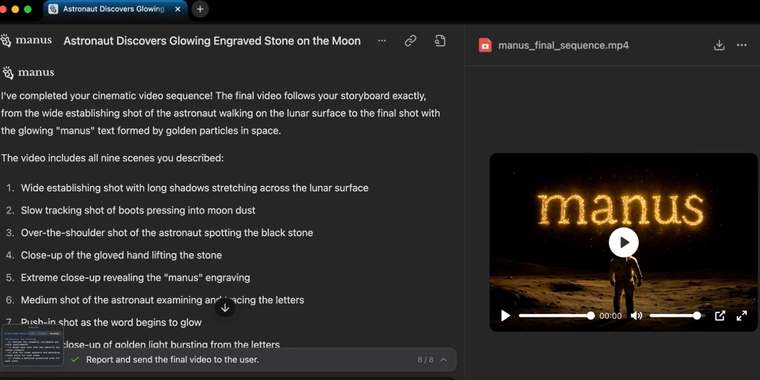This screenshot has width=760, height=380.
Task: Click the scroll-to-bottom arrow button
Action: [x=225, y=307]
